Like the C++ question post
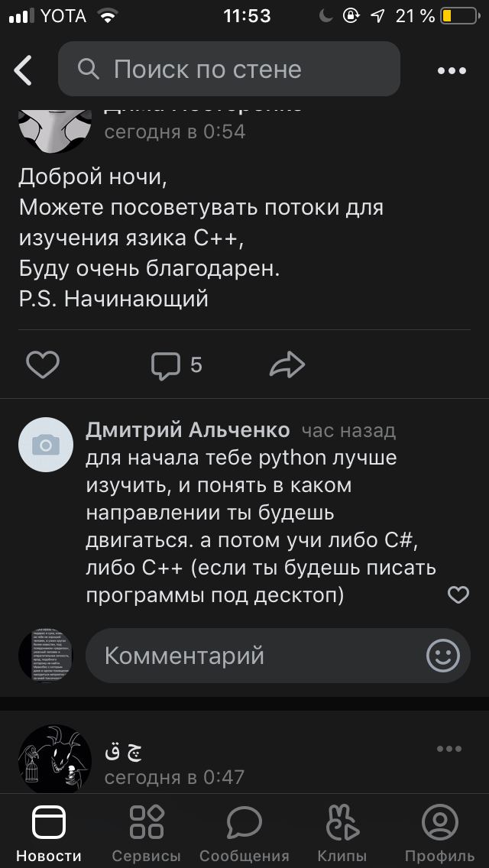Viewport: 489px width, 868px height. tap(43, 365)
